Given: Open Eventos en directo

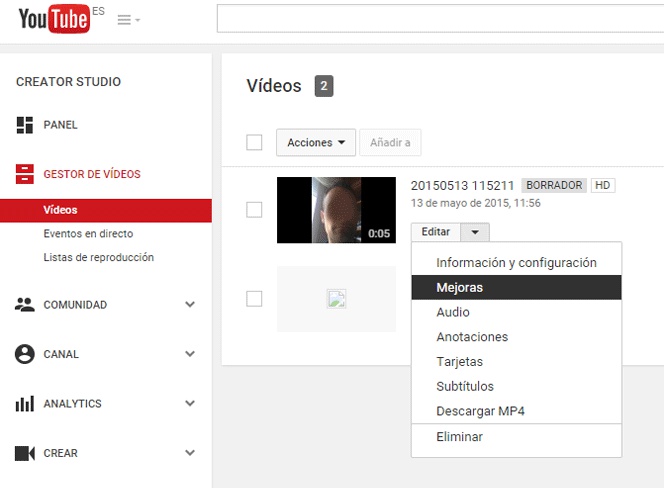Looking at the screenshot, I should 88,233.
